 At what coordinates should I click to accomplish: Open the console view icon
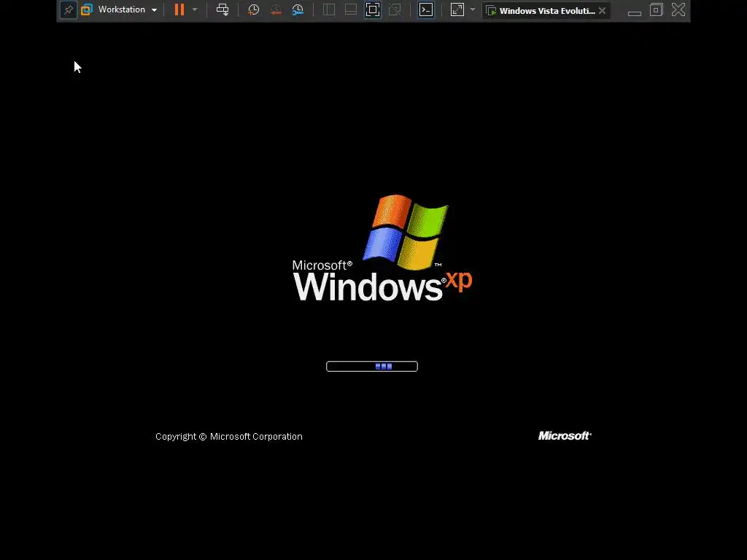pos(426,9)
